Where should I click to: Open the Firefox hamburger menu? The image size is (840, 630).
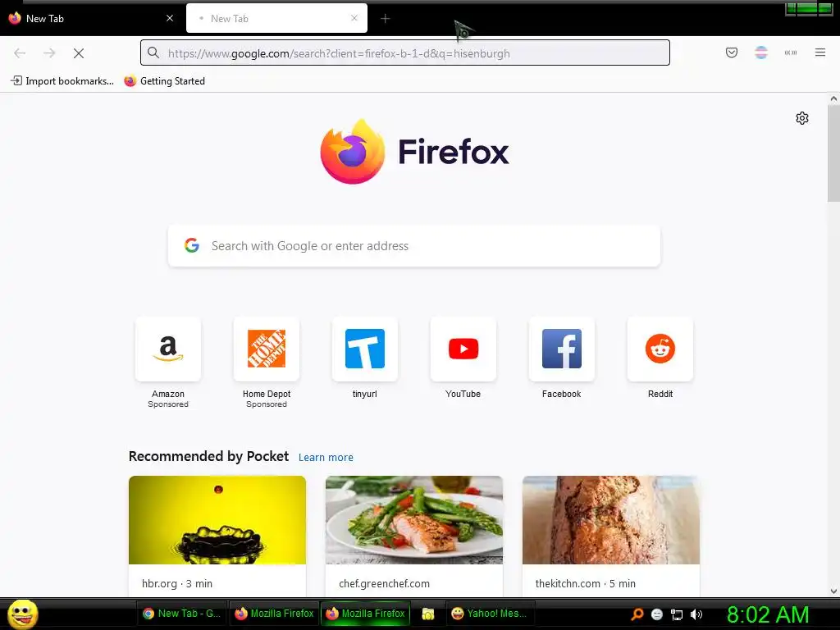click(x=819, y=52)
